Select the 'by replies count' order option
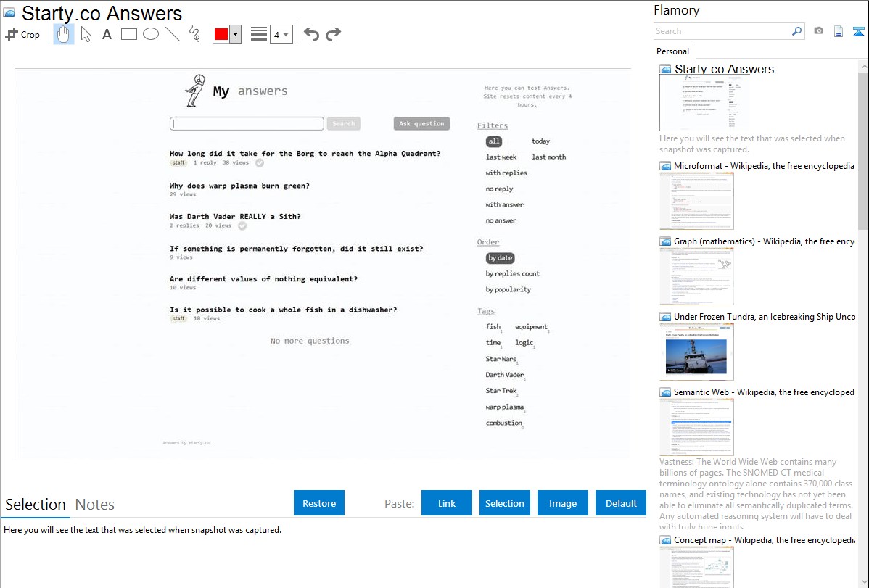The image size is (869, 588). 513,274
